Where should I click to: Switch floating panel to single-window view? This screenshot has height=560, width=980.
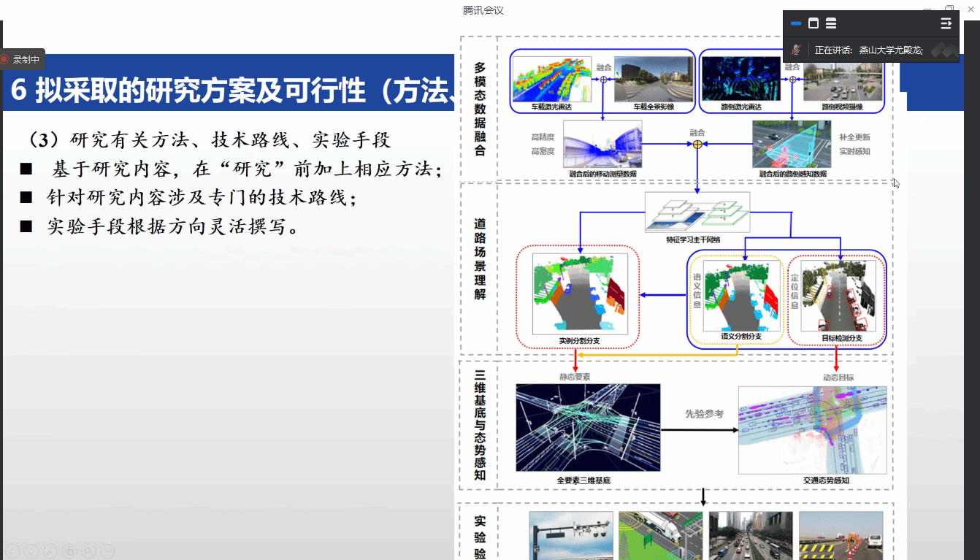(814, 23)
